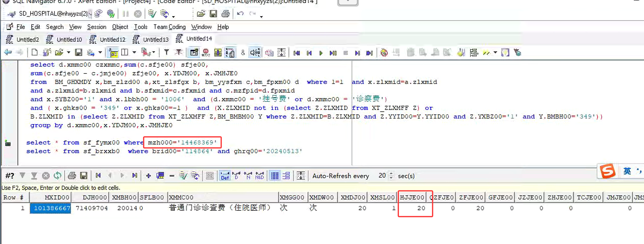This screenshot has height=244, width=644.
Task: Expand the open file dropdown arrow
Action: click(x=68, y=52)
